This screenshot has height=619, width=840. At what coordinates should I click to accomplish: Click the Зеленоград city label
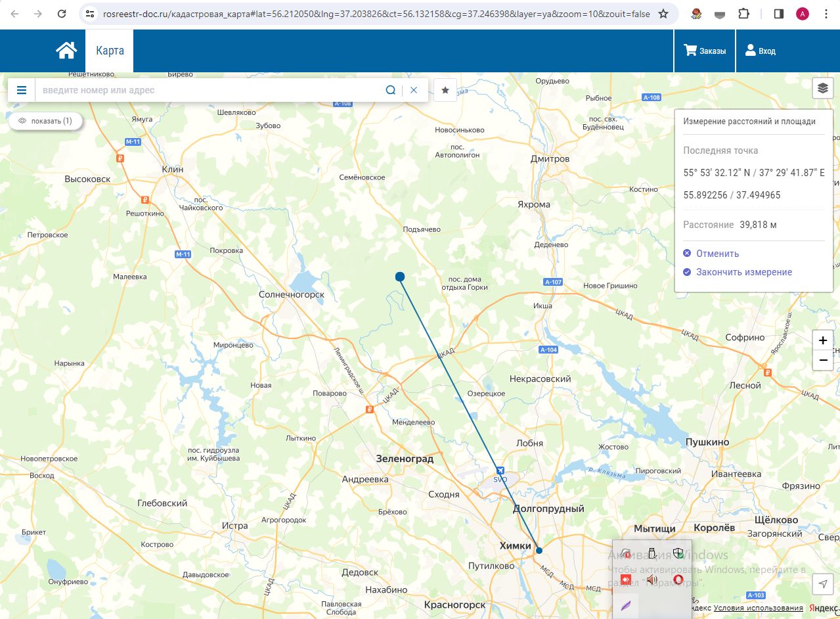click(405, 459)
